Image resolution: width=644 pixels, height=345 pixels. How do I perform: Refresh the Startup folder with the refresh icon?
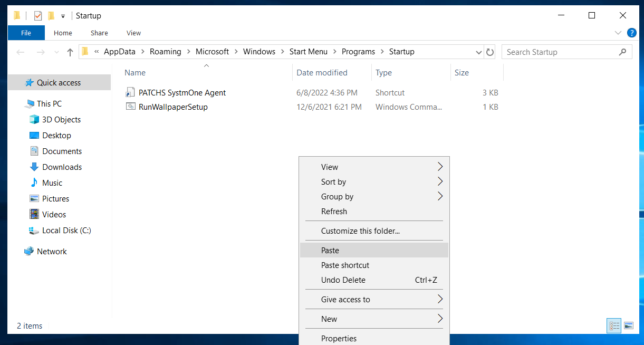(x=489, y=52)
